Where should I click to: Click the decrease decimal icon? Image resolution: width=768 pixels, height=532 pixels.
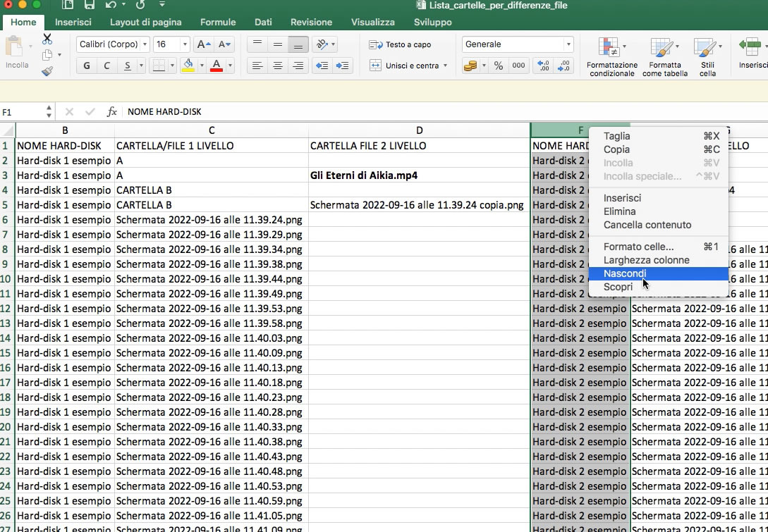coord(563,66)
